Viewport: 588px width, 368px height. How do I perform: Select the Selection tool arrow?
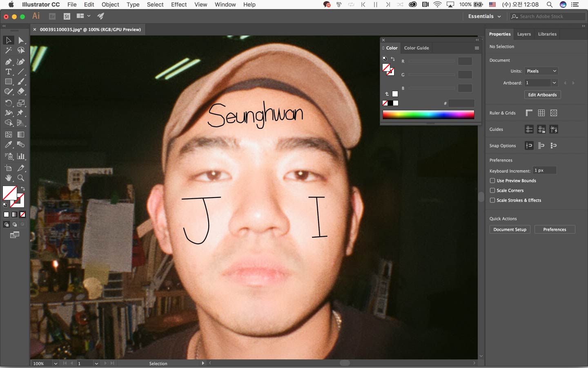coord(8,40)
